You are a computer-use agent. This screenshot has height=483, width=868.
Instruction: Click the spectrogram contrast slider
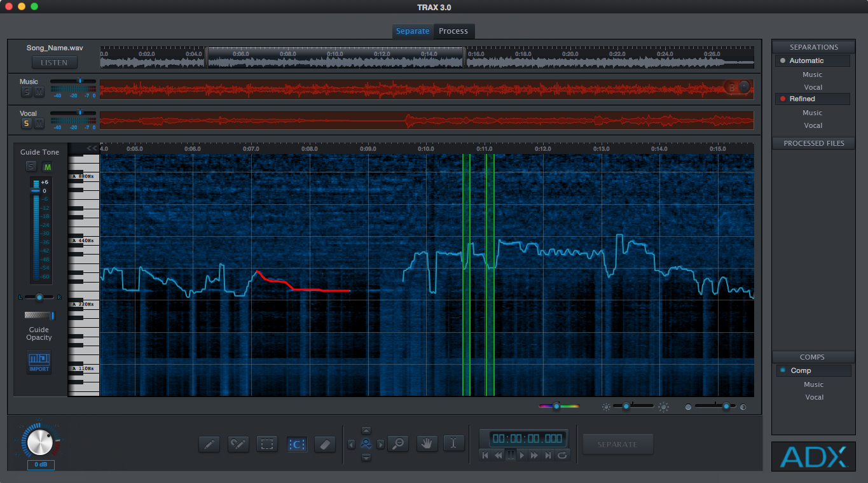coord(716,406)
